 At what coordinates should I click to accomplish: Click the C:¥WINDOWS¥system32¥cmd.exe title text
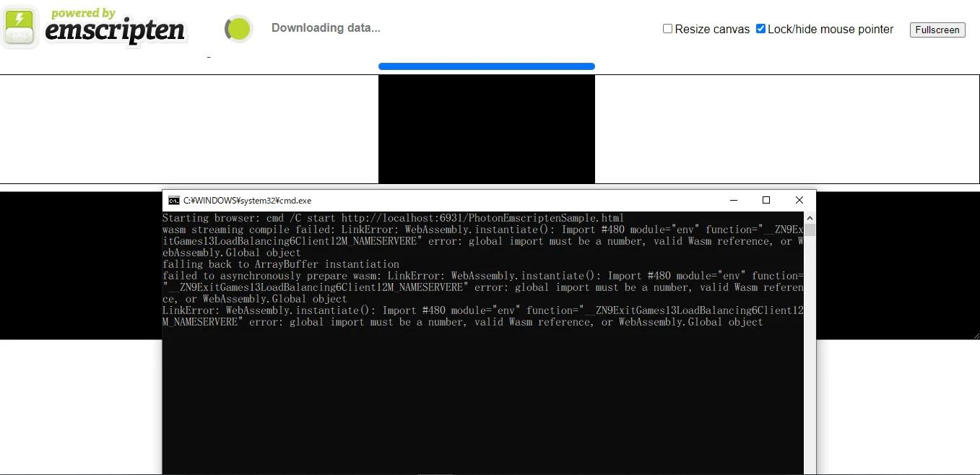(248, 201)
